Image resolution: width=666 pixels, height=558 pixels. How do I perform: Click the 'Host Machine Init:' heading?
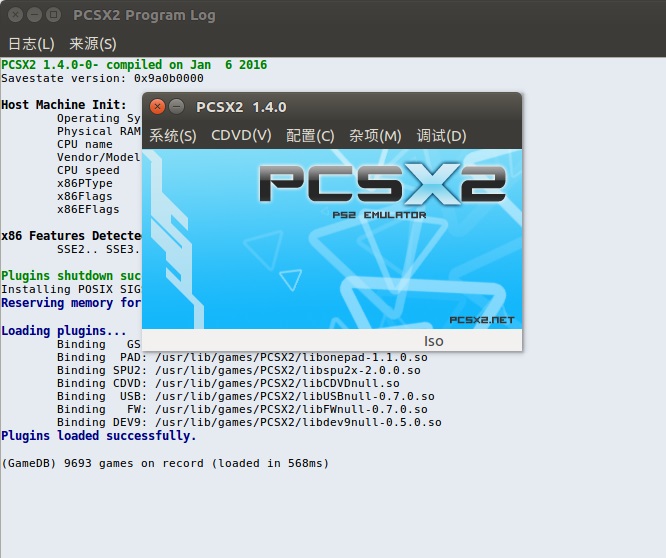coord(64,104)
